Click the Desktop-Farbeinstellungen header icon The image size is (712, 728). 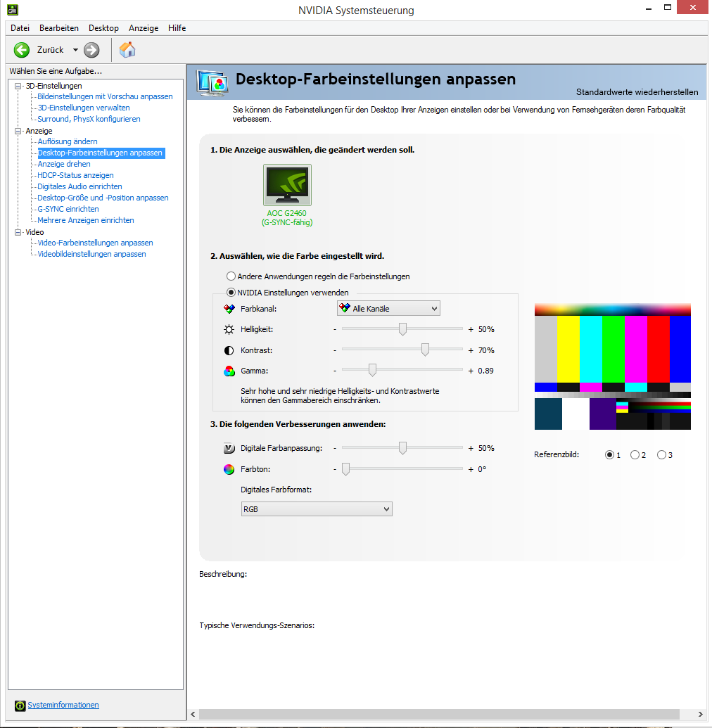212,82
